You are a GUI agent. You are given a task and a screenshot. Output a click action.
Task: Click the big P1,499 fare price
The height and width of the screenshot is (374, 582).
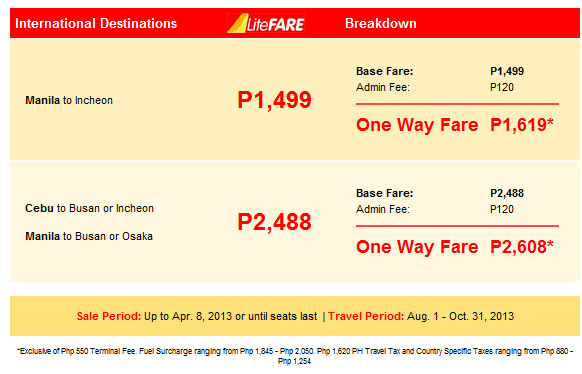click(274, 100)
